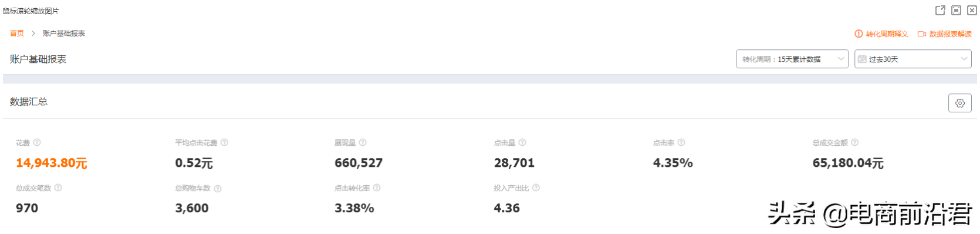Viewport: 980px width, 234px height.
Task: Click help icon next to 花费
Action: pyautogui.click(x=37, y=142)
